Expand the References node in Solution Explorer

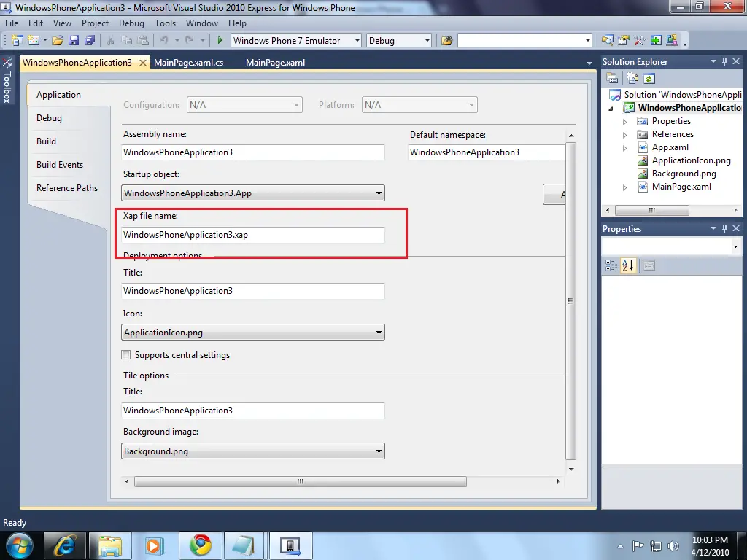click(624, 135)
